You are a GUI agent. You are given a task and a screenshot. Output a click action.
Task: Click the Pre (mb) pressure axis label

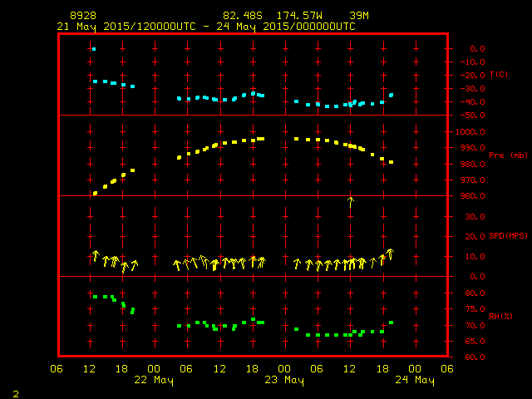(508, 155)
